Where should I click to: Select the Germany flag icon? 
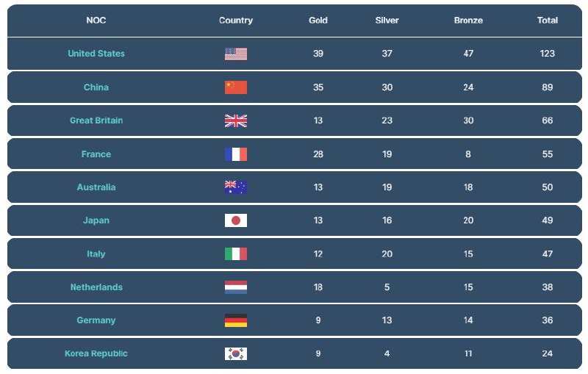coord(236,320)
